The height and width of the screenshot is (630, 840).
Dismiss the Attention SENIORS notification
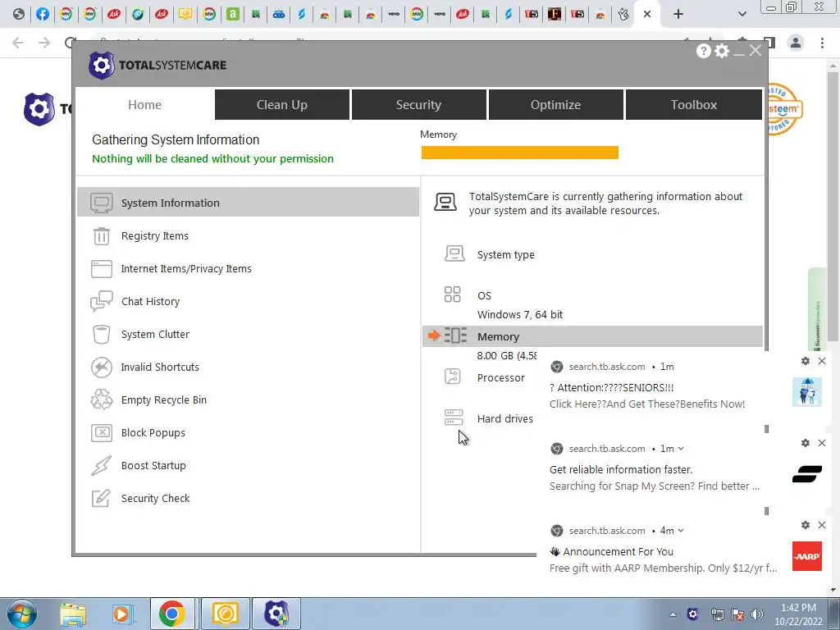pyautogui.click(x=822, y=361)
